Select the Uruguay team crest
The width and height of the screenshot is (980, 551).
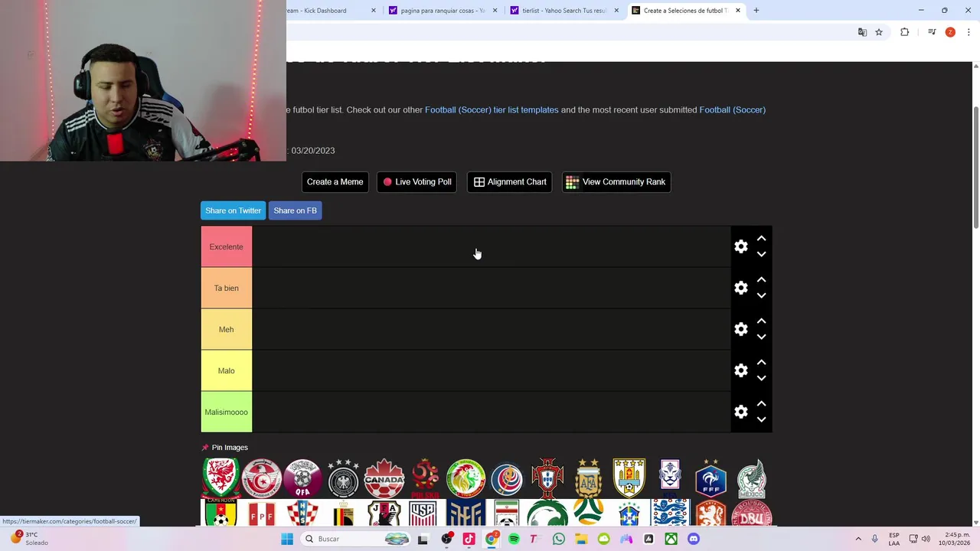(629, 478)
